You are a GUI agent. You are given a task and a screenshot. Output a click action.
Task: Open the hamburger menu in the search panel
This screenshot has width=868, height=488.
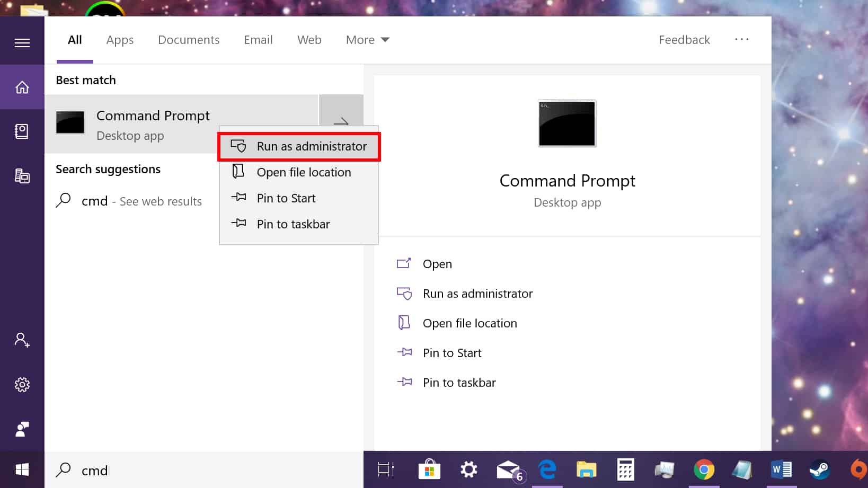click(22, 42)
